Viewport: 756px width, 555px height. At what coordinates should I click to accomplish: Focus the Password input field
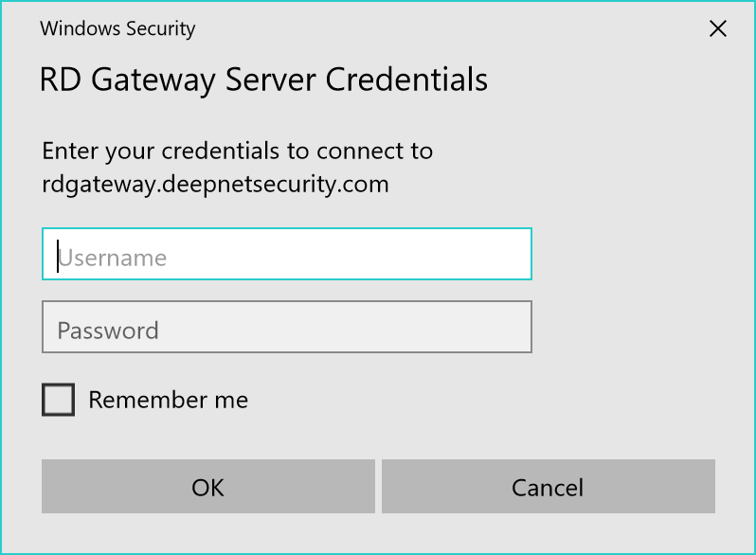286,327
